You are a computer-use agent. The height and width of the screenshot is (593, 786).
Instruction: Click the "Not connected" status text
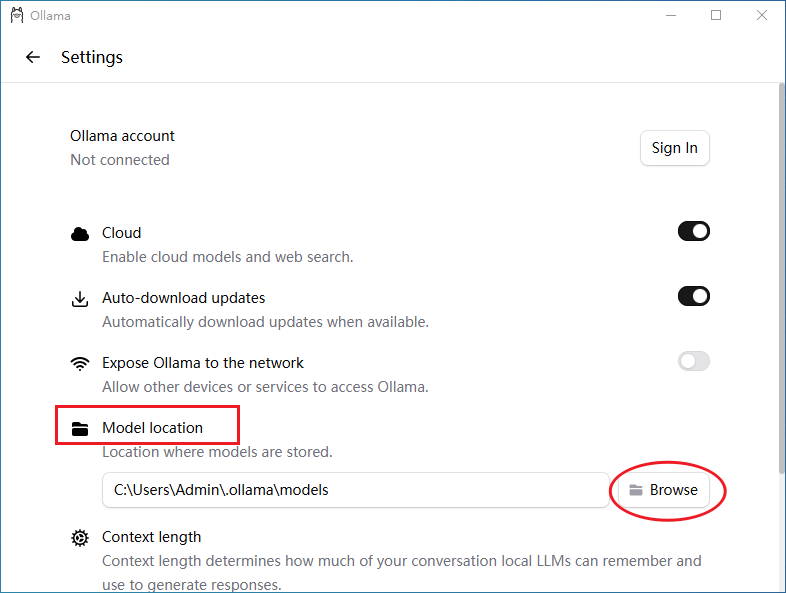coord(120,160)
